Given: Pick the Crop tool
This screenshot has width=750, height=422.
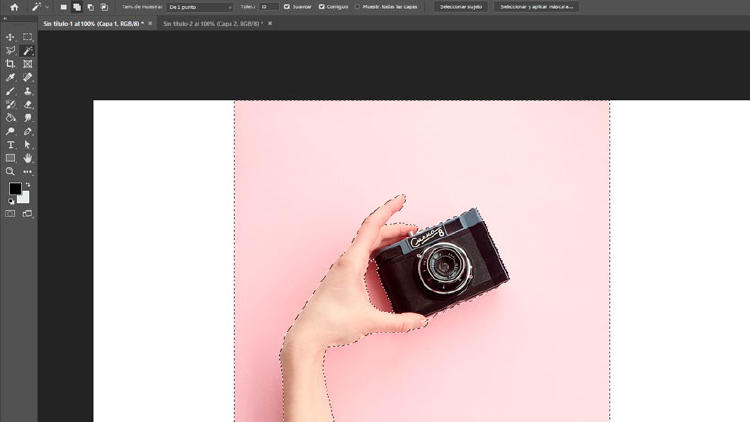Looking at the screenshot, I should coord(11,64).
